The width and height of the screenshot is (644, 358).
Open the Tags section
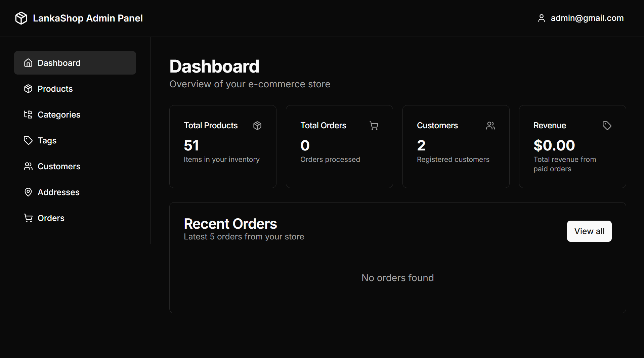47,140
